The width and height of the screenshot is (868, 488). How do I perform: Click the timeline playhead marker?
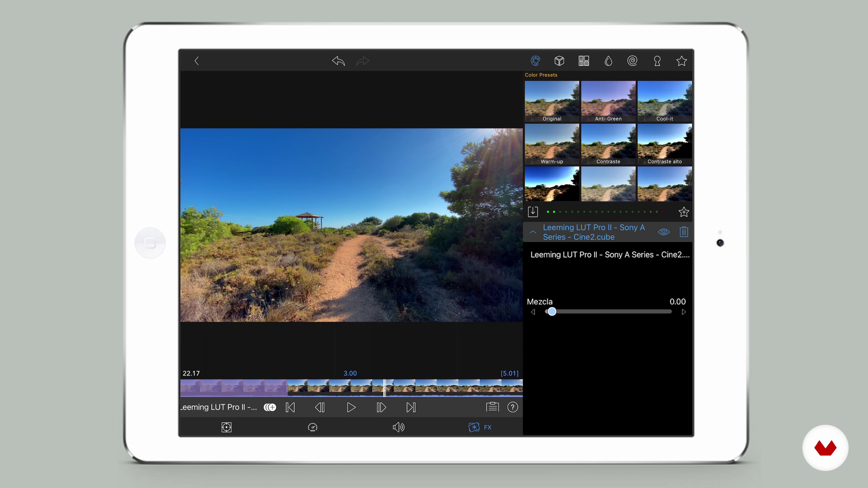(384, 388)
